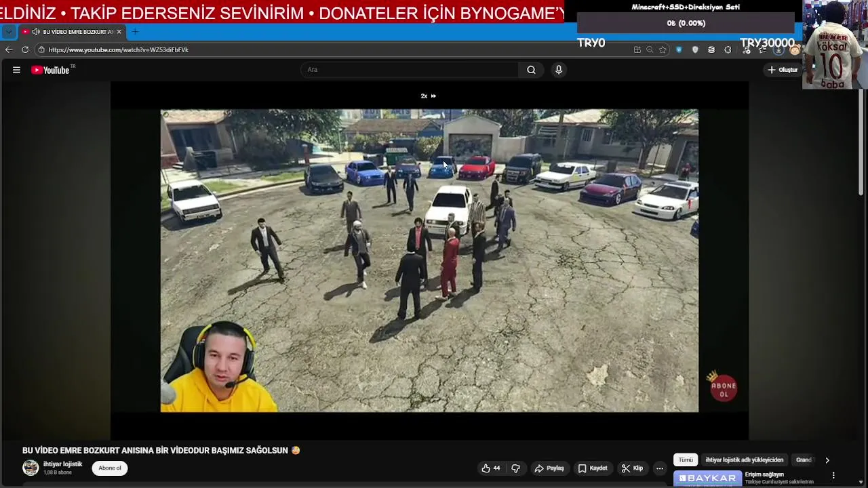Open the YouTube hamburger guide menu
The image size is (868, 488).
(x=16, y=70)
